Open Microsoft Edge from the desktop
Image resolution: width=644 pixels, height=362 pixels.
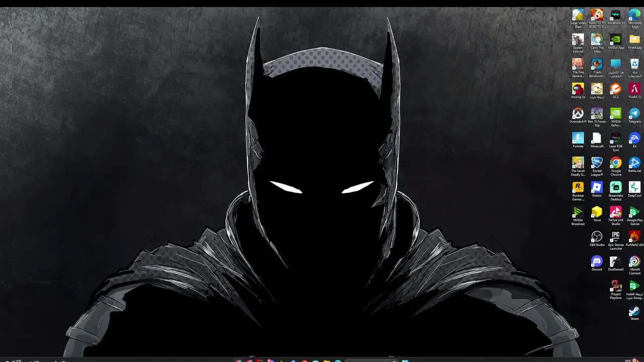(634, 15)
